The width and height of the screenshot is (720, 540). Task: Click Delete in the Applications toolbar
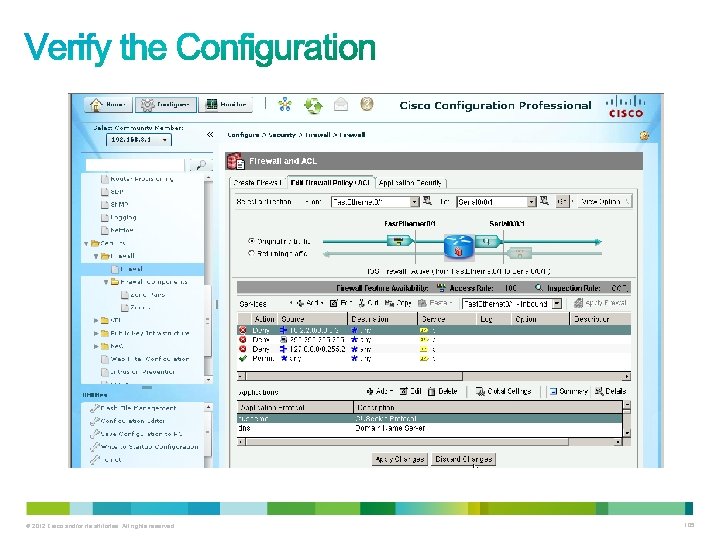click(443, 391)
